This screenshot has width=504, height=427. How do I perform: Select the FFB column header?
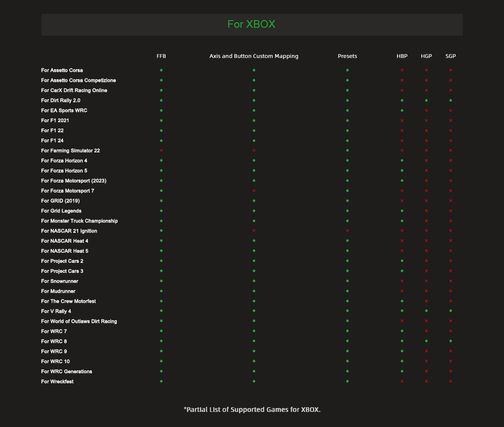[x=161, y=56]
